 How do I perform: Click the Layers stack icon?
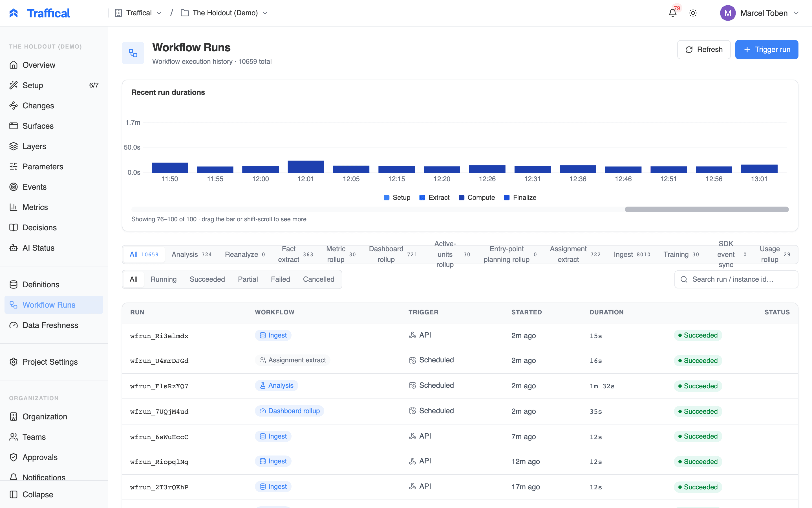[14, 146]
